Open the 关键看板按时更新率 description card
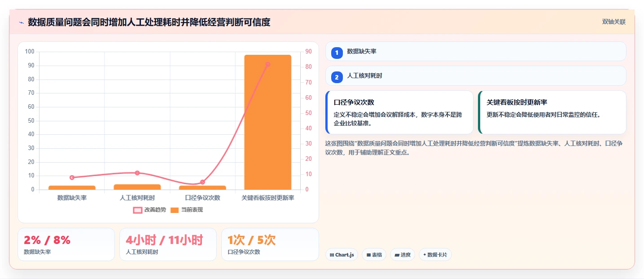Image resolution: width=644 pixels, height=279 pixels. coord(552,112)
